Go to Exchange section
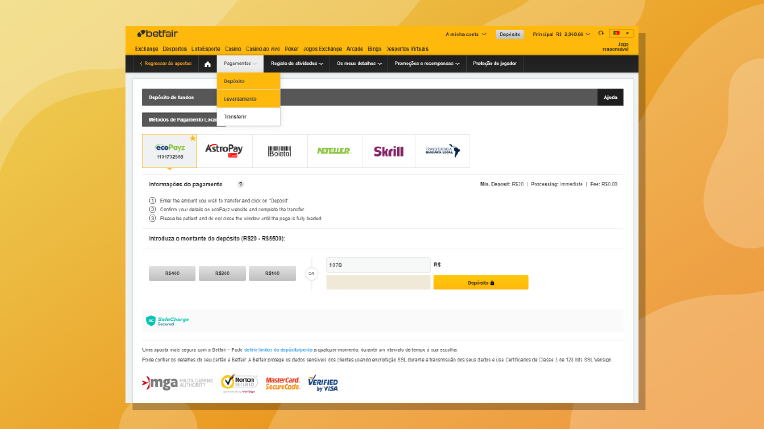The height and width of the screenshot is (429, 764). pyautogui.click(x=147, y=49)
